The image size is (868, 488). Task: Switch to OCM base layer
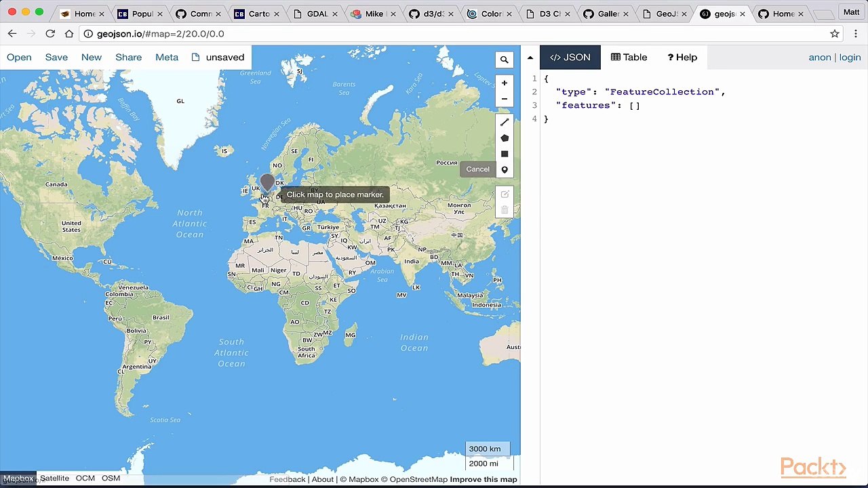pos(85,479)
